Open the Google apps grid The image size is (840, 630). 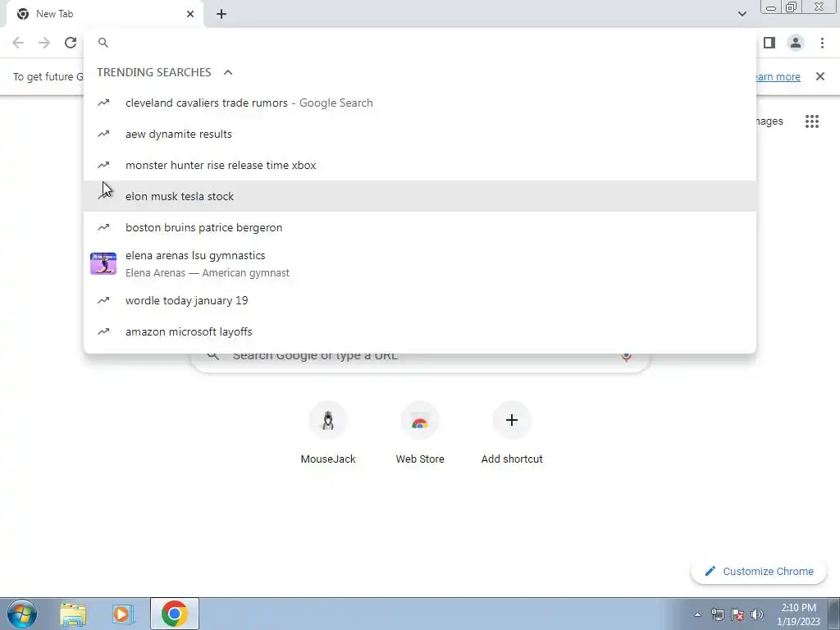(x=812, y=121)
